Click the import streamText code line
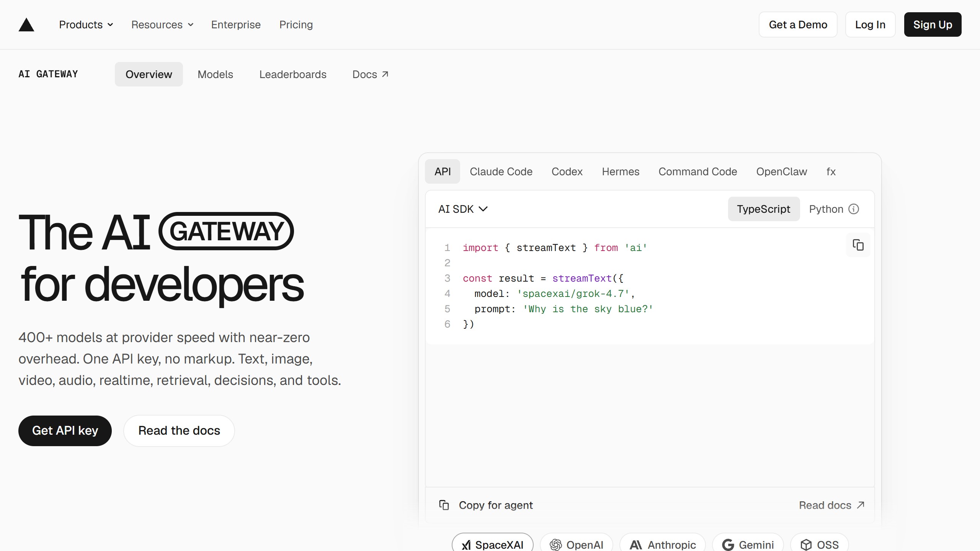This screenshot has height=551, width=980. (555, 248)
